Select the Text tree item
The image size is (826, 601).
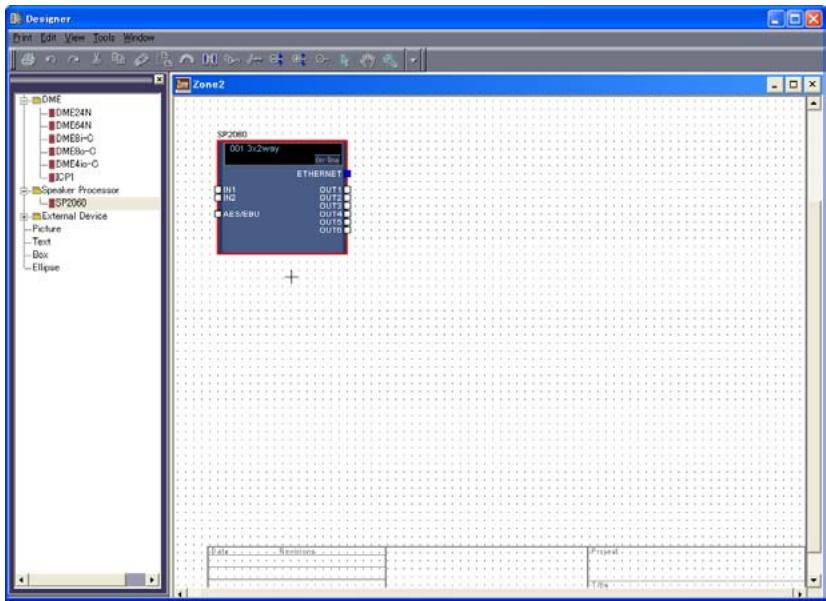point(41,241)
